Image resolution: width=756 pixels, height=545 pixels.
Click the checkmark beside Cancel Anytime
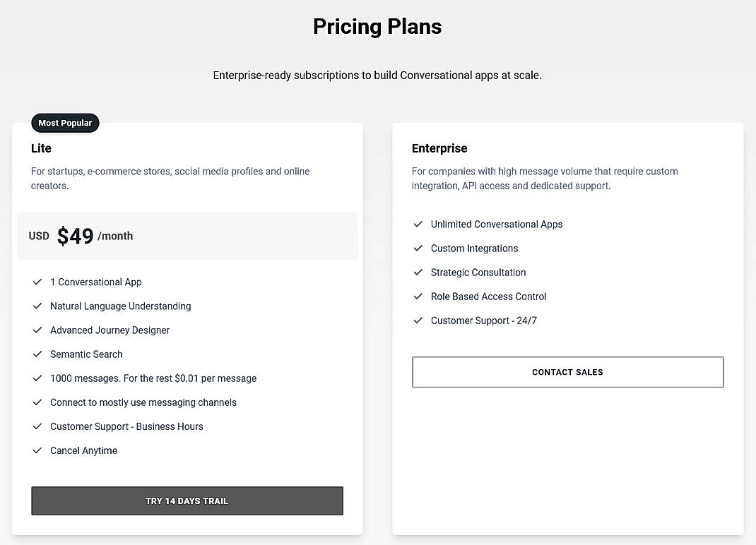(x=37, y=450)
